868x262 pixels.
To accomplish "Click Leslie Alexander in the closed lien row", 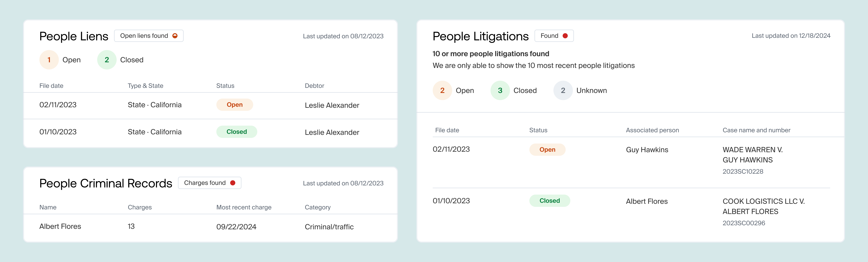I will [x=332, y=133].
